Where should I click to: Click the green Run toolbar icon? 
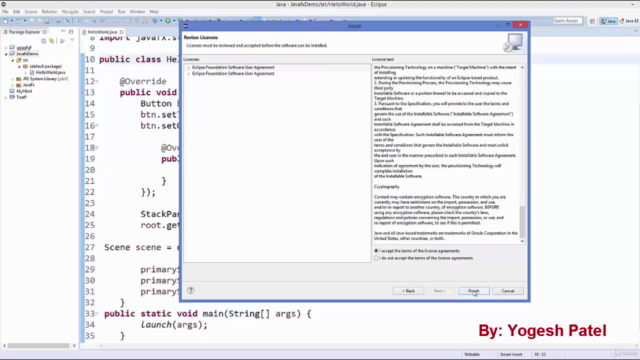pos(168,21)
